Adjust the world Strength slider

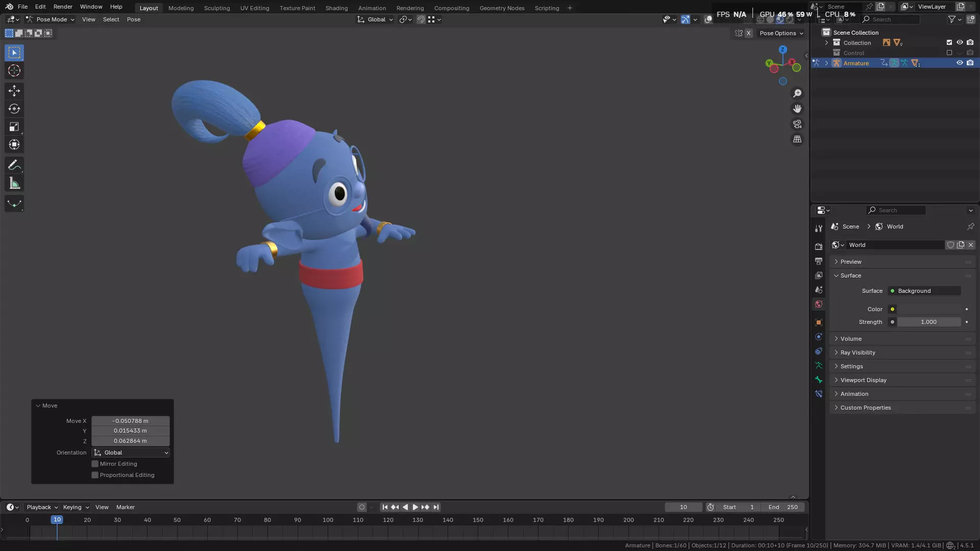coord(929,322)
